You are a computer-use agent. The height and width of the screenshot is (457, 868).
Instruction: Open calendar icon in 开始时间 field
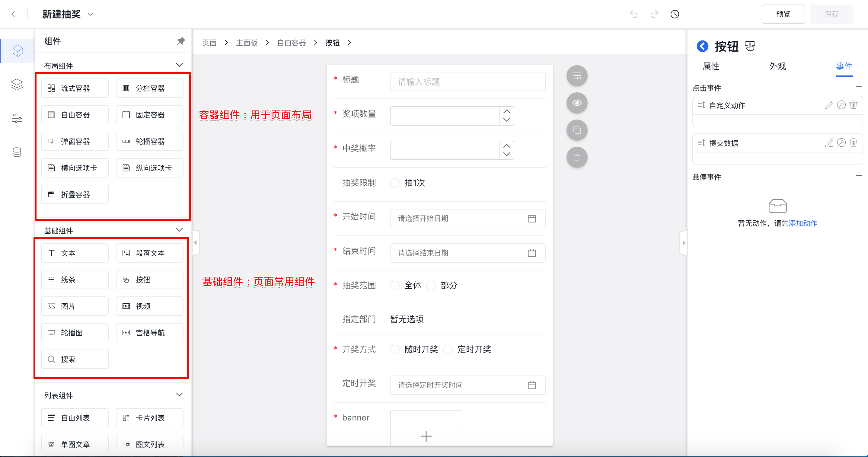[532, 219]
